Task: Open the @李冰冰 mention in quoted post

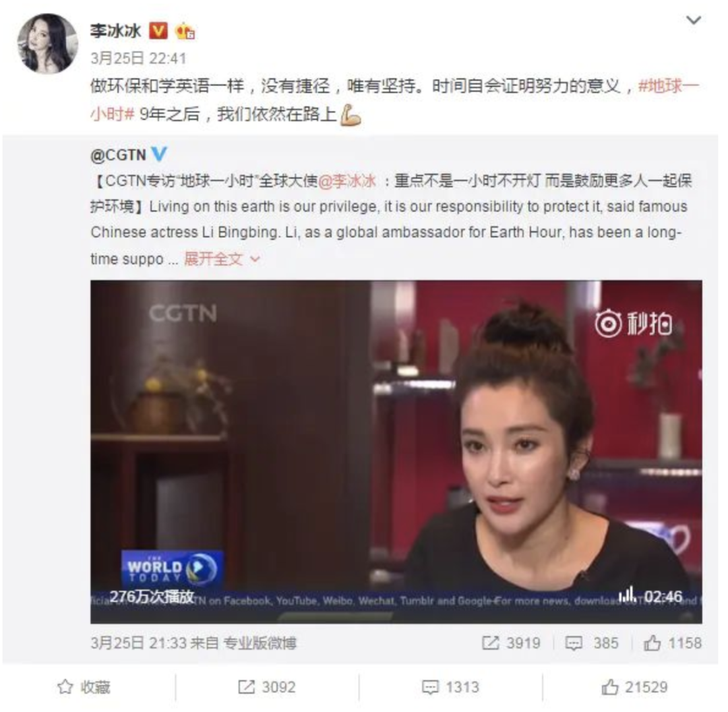Action: [347, 181]
